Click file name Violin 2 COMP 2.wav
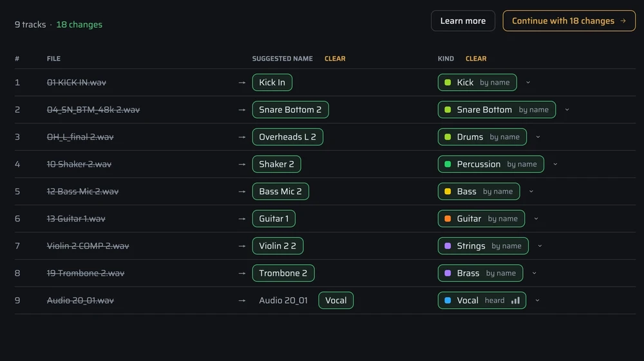 coord(88,246)
